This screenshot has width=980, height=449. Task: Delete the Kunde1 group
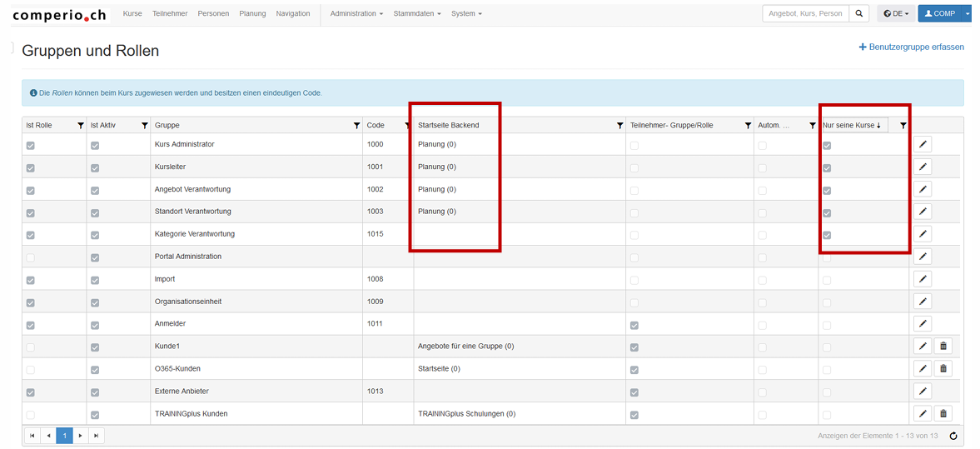pyautogui.click(x=943, y=346)
